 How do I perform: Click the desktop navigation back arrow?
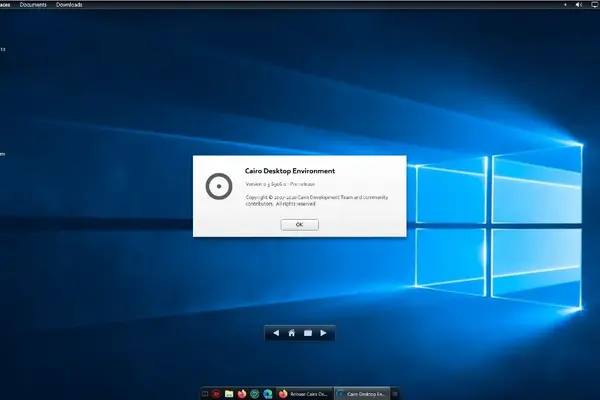276,333
